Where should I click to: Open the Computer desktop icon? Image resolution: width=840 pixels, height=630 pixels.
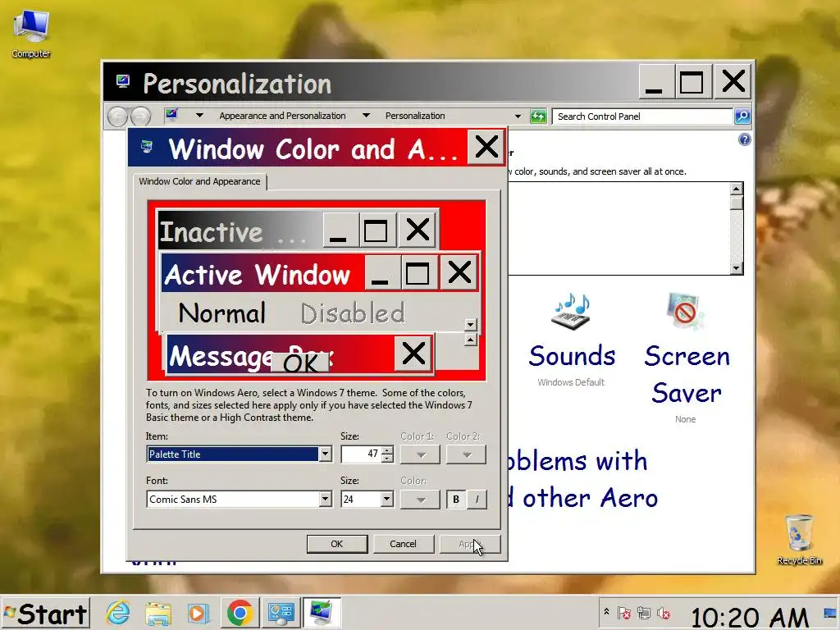[30, 33]
